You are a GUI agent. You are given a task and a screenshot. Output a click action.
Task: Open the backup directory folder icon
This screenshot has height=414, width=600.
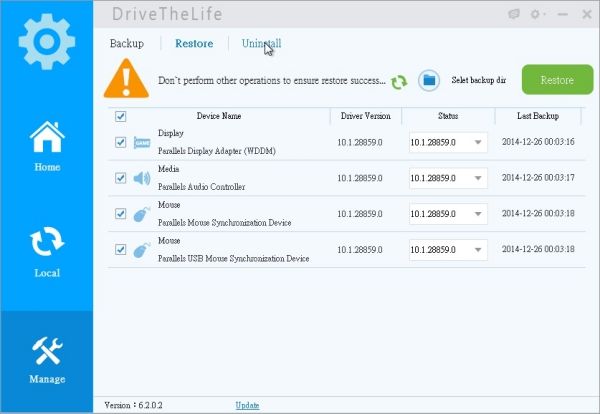tap(429, 80)
